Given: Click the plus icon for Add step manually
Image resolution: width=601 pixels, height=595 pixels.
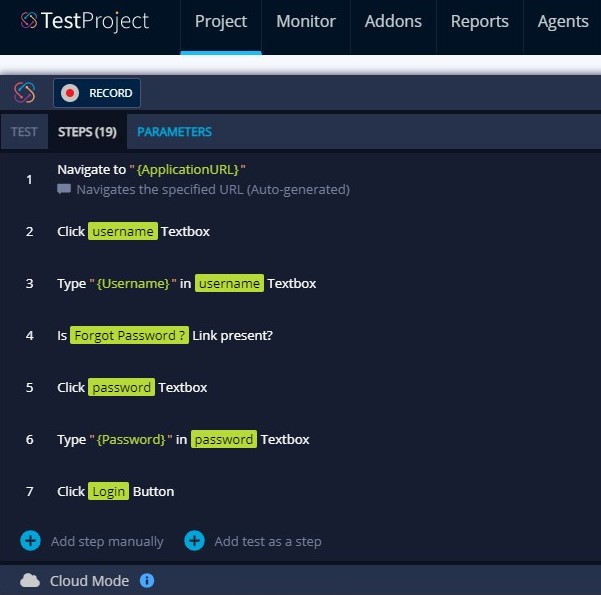Looking at the screenshot, I should point(31,541).
